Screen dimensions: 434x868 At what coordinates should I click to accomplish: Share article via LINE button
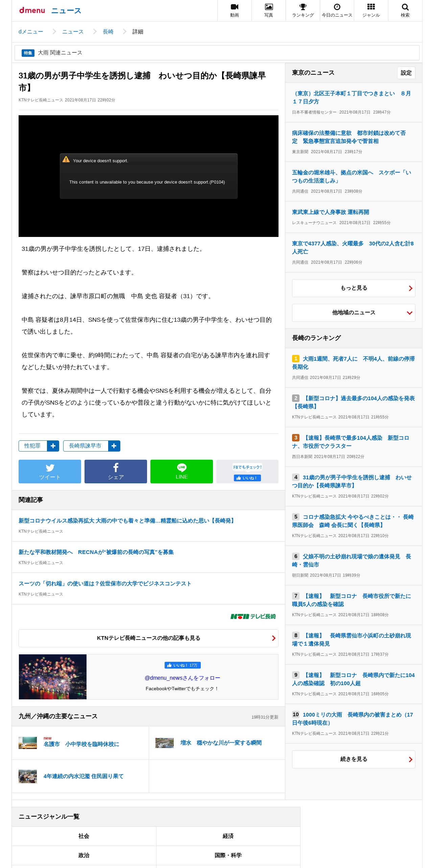[182, 471]
